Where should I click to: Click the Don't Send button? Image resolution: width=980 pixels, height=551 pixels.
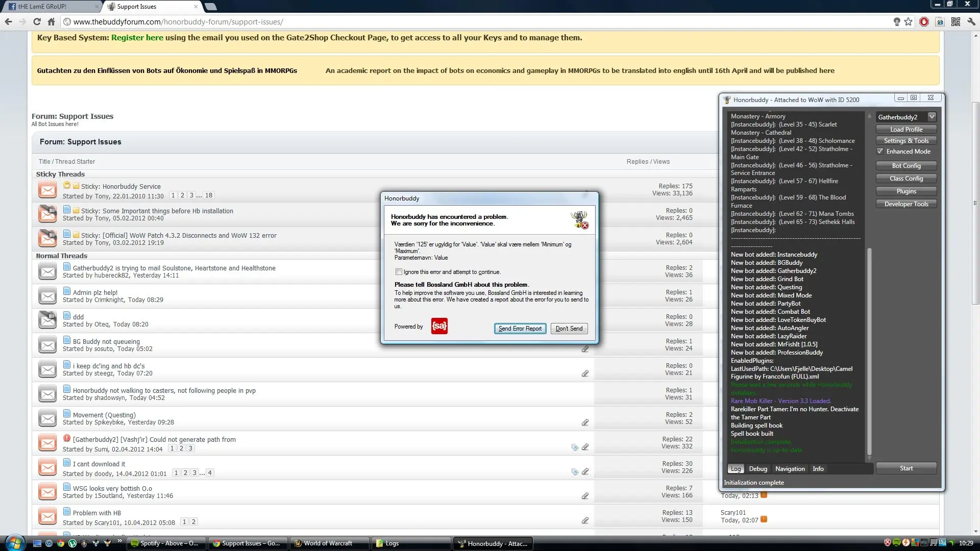[569, 329]
